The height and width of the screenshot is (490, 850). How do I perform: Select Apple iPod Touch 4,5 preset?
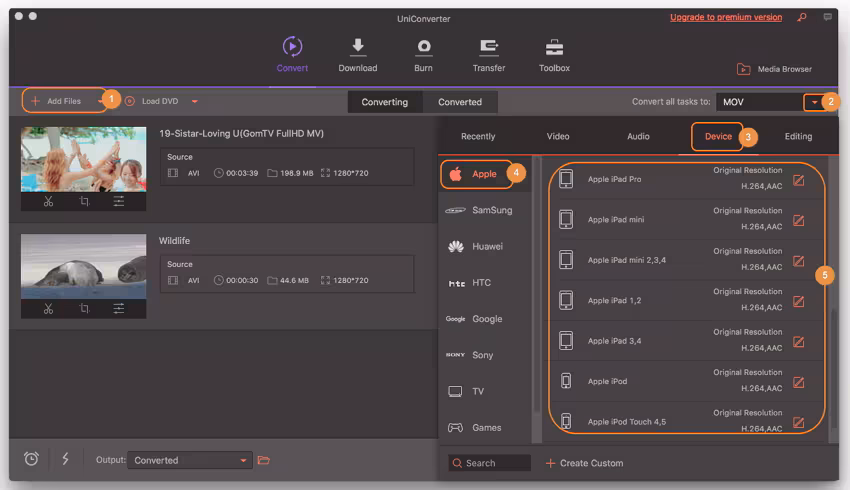(x=683, y=421)
